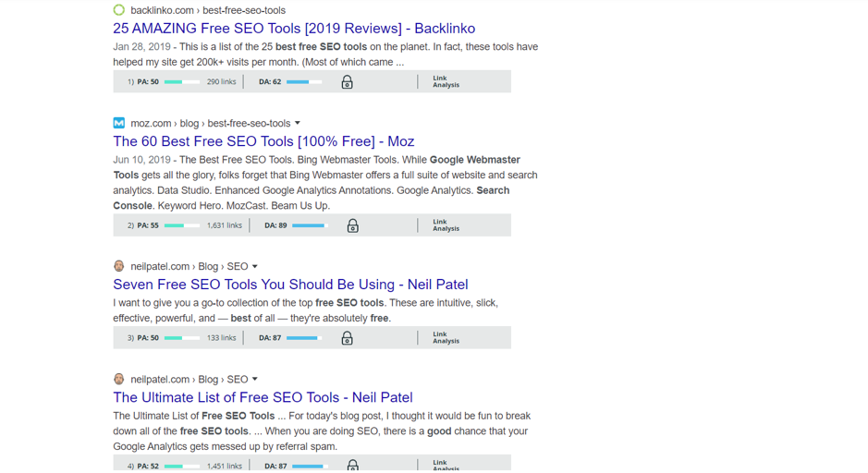Viewport: 868px width, 473px height.
Task: Click the lock icon in MozBar row 3
Action: pyautogui.click(x=347, y=338)
